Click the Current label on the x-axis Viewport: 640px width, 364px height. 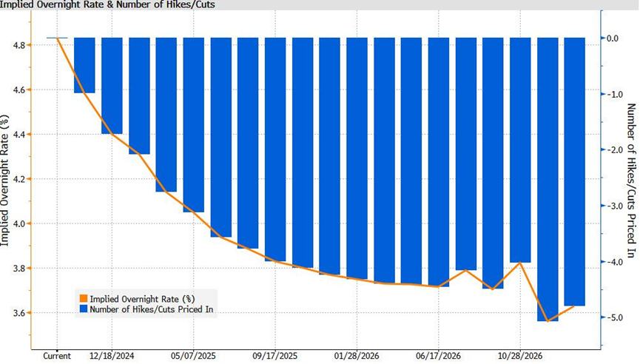[x=57, y=357]
